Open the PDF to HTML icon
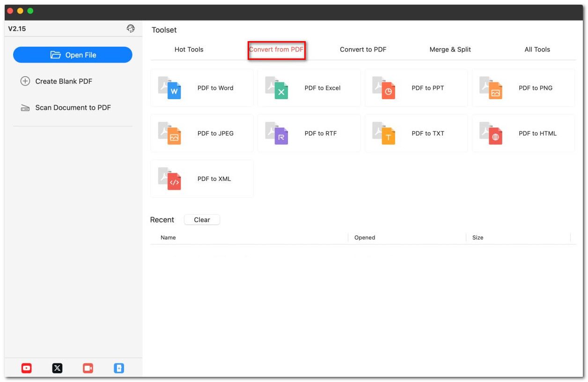Viewport: 588px width, 382px height. [491, 133]
